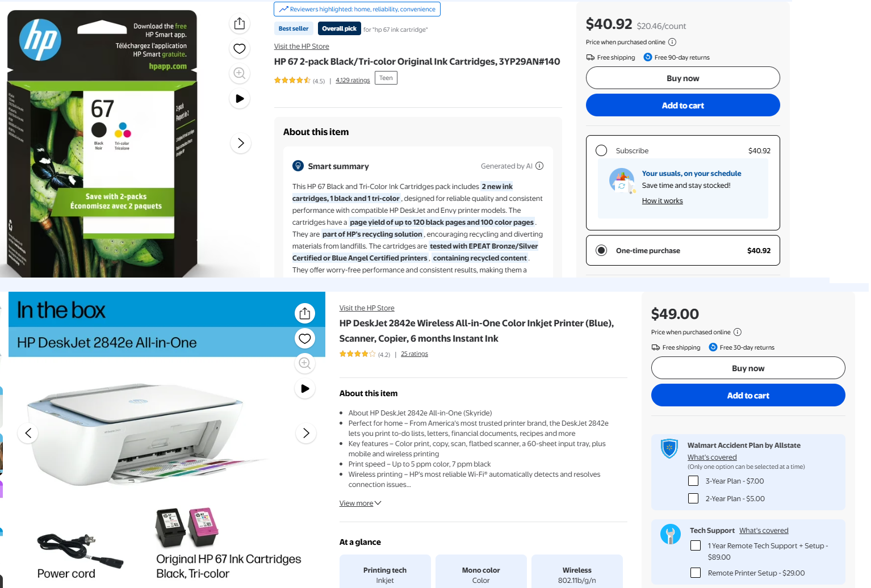Share the HP 67 ink cartridge listing

tap(240, 23)
